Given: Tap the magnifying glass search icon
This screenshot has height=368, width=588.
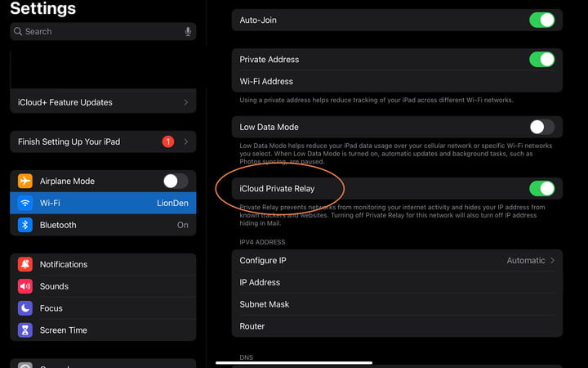Looking at the screenshot, I should pos(18,31).
